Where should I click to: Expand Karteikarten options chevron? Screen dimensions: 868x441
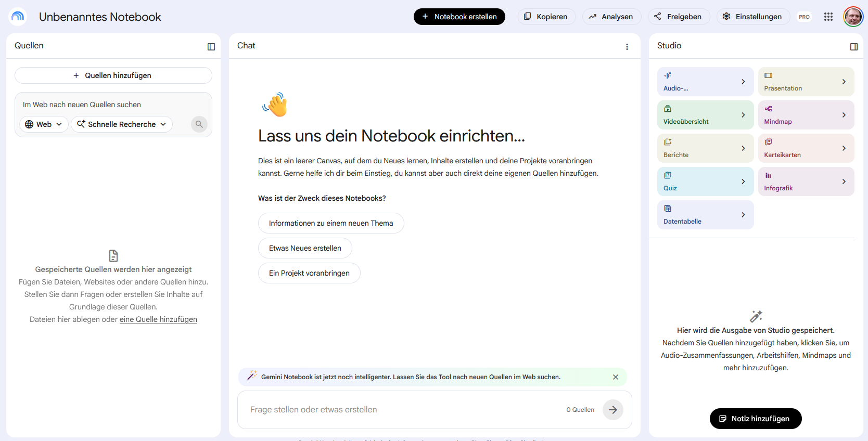(844, 148)
